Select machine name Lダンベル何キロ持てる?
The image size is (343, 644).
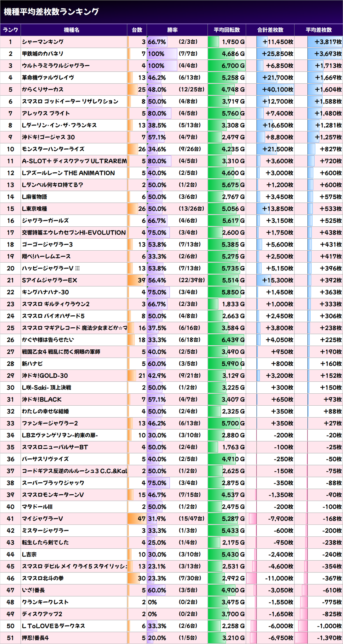pyautogui.click(x=52, y=185)
